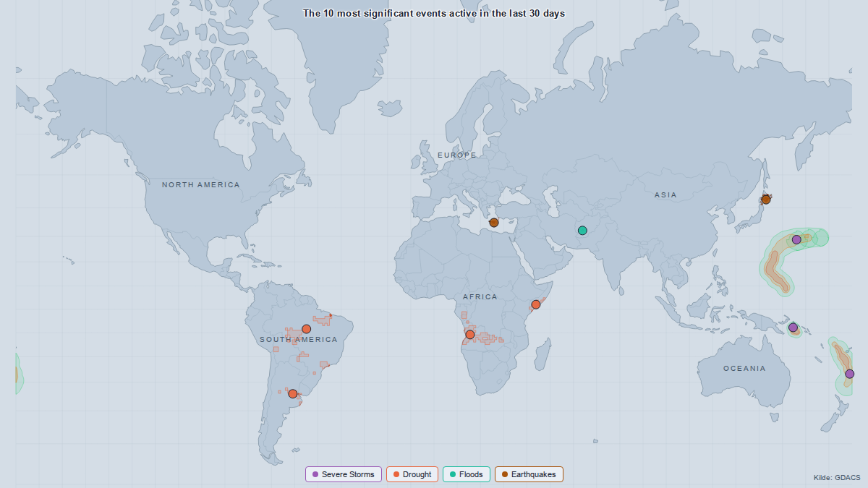Select the earthquake marker in the Mediterranean

click(493, 223)
